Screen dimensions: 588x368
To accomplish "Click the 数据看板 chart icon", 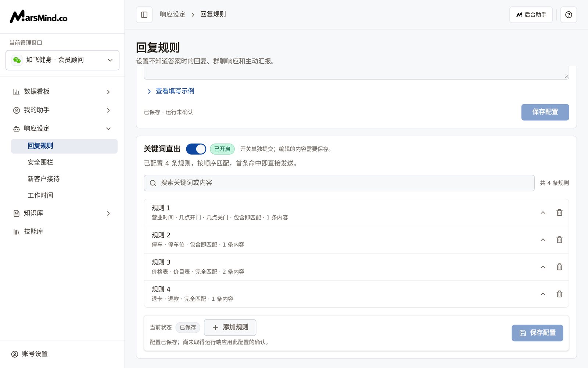I will pyautogui.click(x=16, y=92).
